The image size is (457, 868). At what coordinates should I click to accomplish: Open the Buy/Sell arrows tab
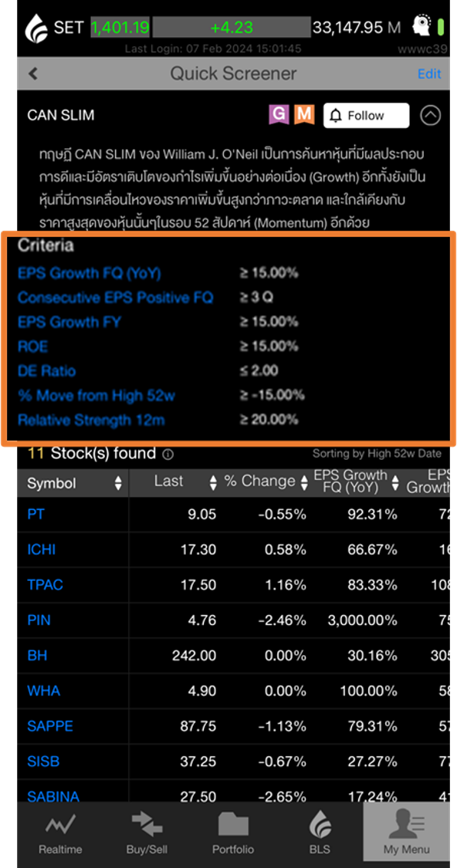click(x=146, y=826)
